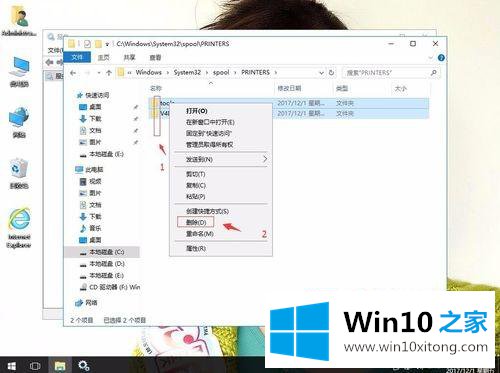Expand the ribbon with the chevron near Help
Image resolution: width=500 pixels, height=373 pixels.
pos(430,58)
